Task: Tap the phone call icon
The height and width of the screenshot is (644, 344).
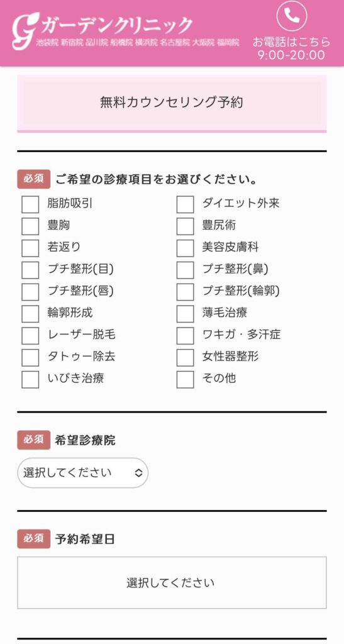Action: pos(291,16)
